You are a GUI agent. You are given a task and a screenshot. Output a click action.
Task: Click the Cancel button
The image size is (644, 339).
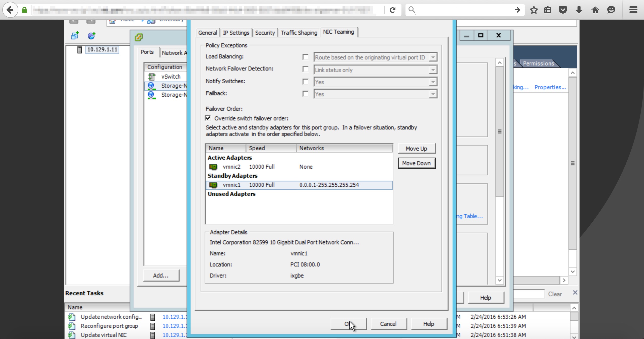tap(388, 324)
